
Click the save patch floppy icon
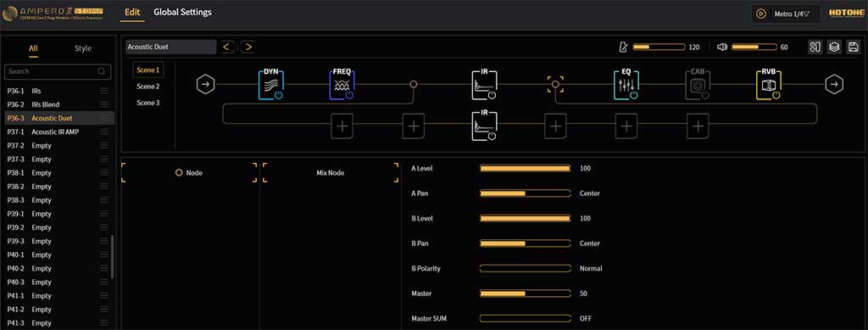(854, 47)
